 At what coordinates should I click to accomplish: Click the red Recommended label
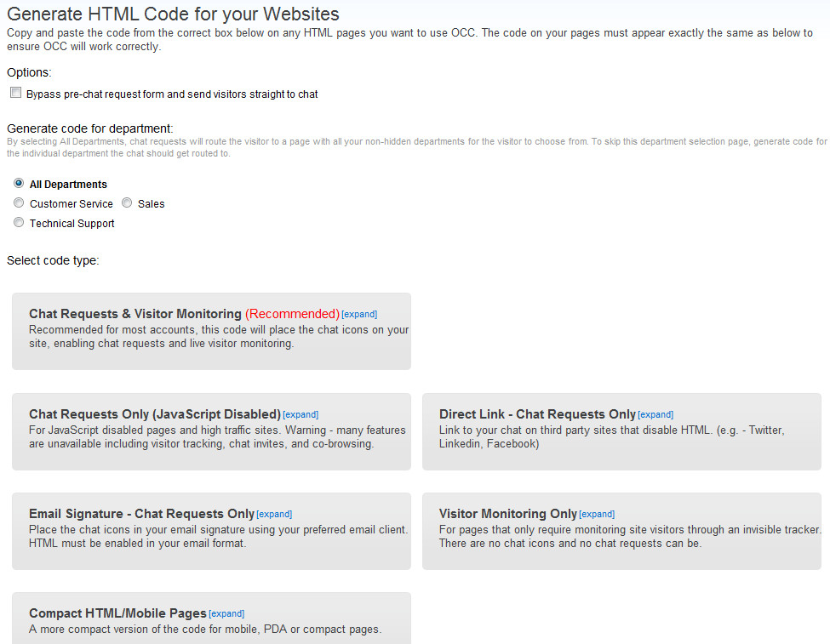pos(292,314)
